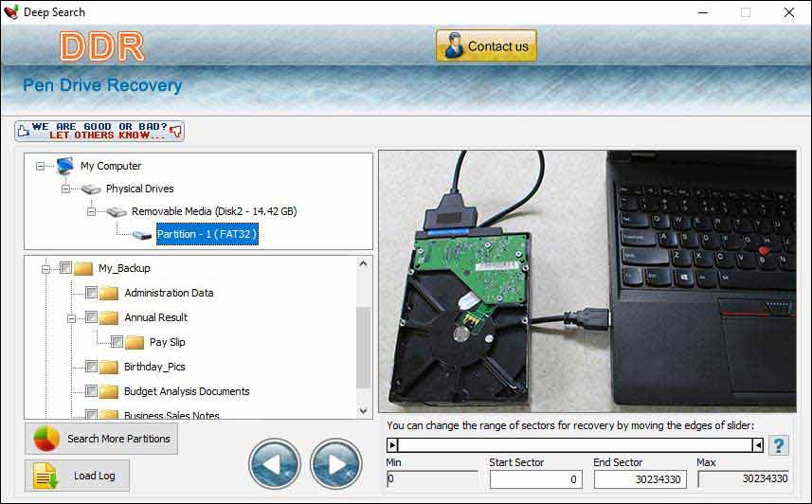The height and width of the screenshot is (504, 812).
Task: Toggle the Pay Slip checkbox
Action: [x=117, y=342]
